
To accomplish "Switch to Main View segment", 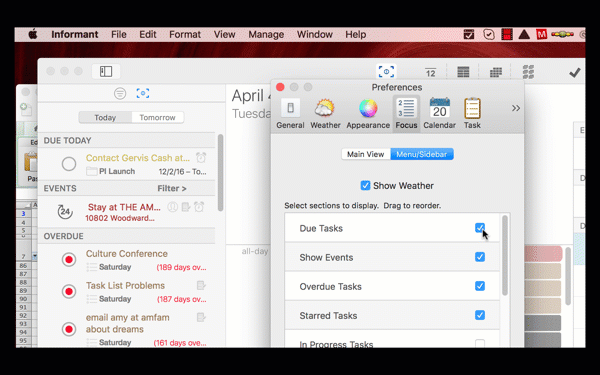I will tap(366, 154).
